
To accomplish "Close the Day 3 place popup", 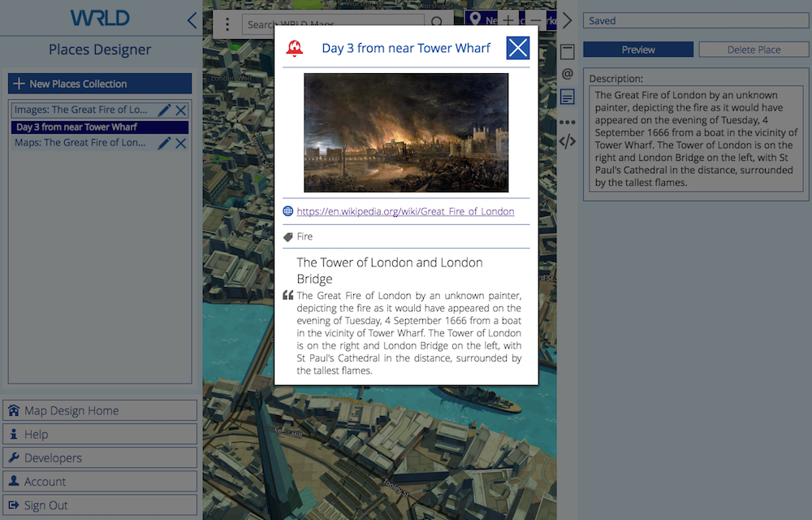I will [517, 48].
